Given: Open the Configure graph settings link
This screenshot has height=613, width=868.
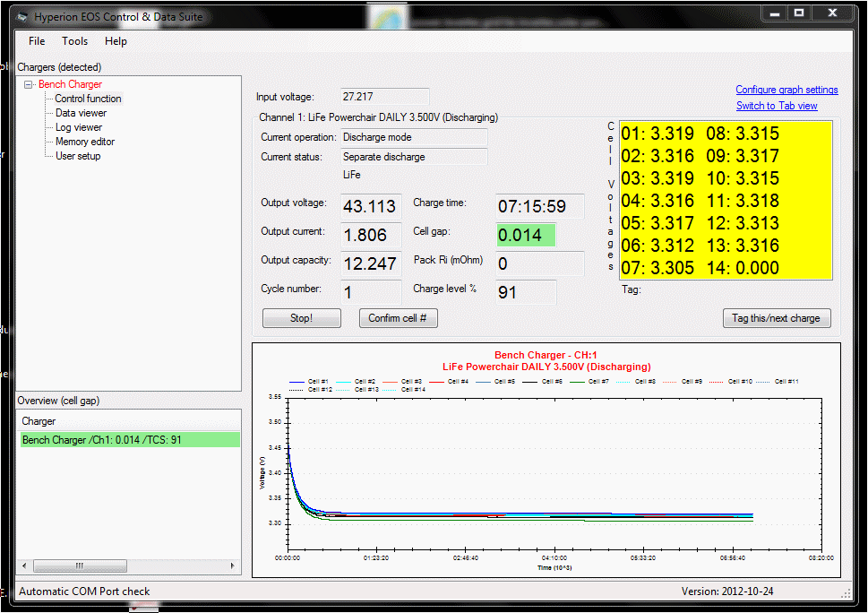Looking at the screenshot, I should click(x=786, y=90).
